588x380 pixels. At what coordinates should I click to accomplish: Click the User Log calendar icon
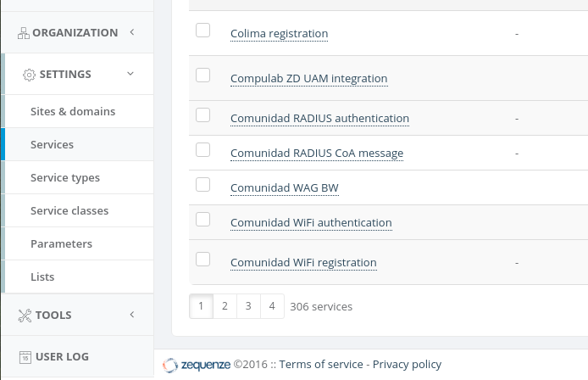25,357
